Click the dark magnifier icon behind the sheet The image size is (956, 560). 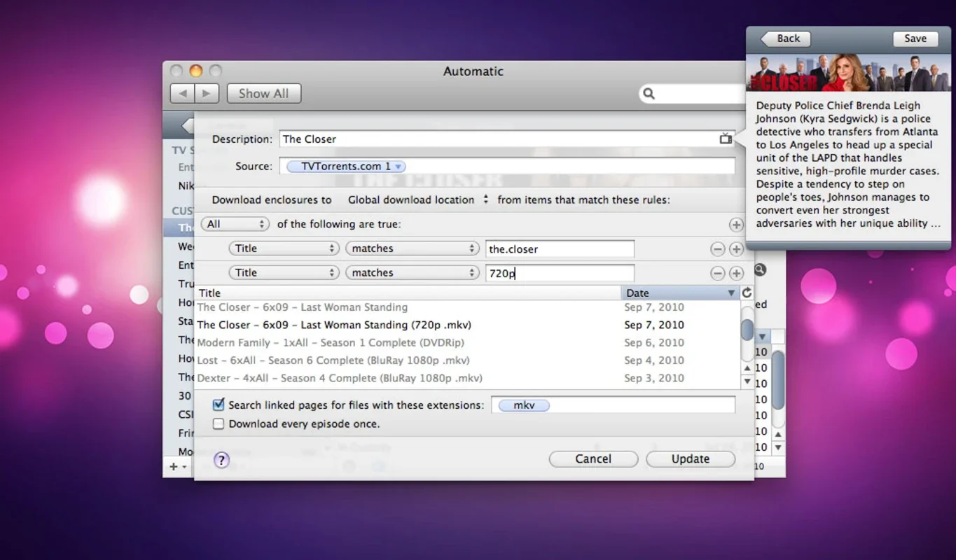point(760,269)
